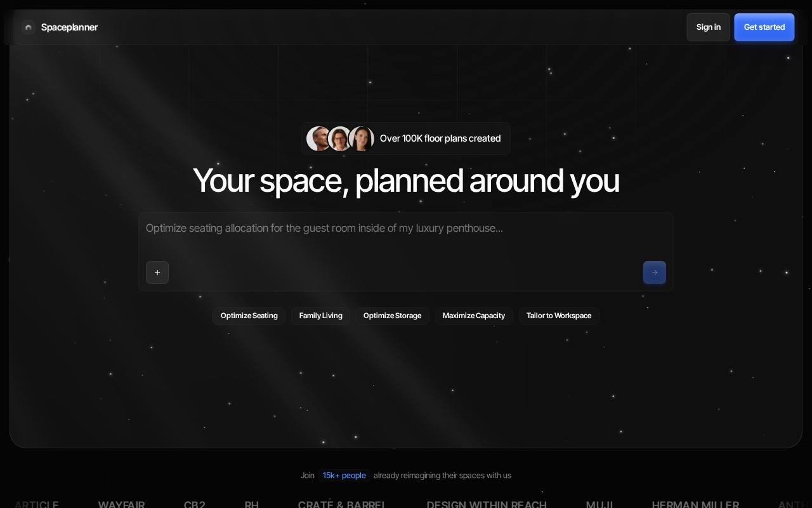Click the middle avatar with glasses

click(x=340, y=138)
